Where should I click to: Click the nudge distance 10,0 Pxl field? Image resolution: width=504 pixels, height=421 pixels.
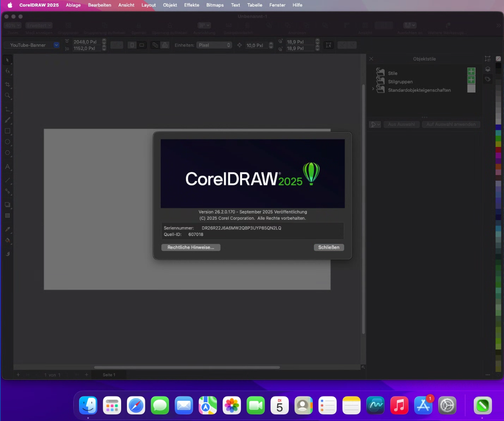257,45
